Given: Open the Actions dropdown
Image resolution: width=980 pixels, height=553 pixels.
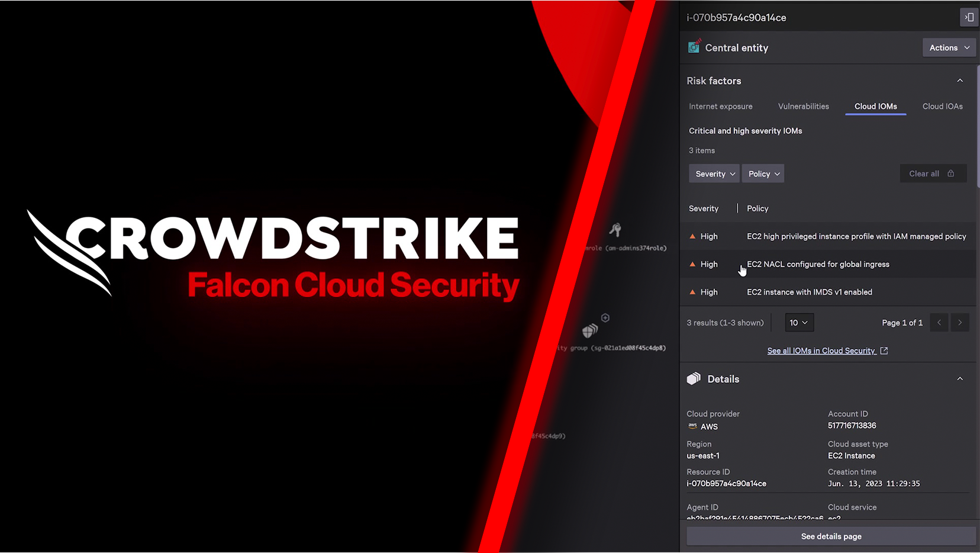Looking at the screenshot, I should (x=949, y=47).
